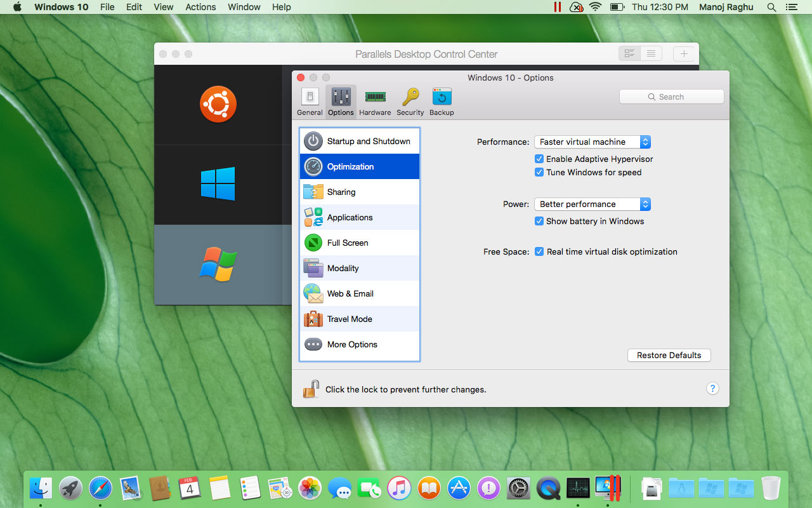Select the Web & Email category

click(x=360, y=293)
